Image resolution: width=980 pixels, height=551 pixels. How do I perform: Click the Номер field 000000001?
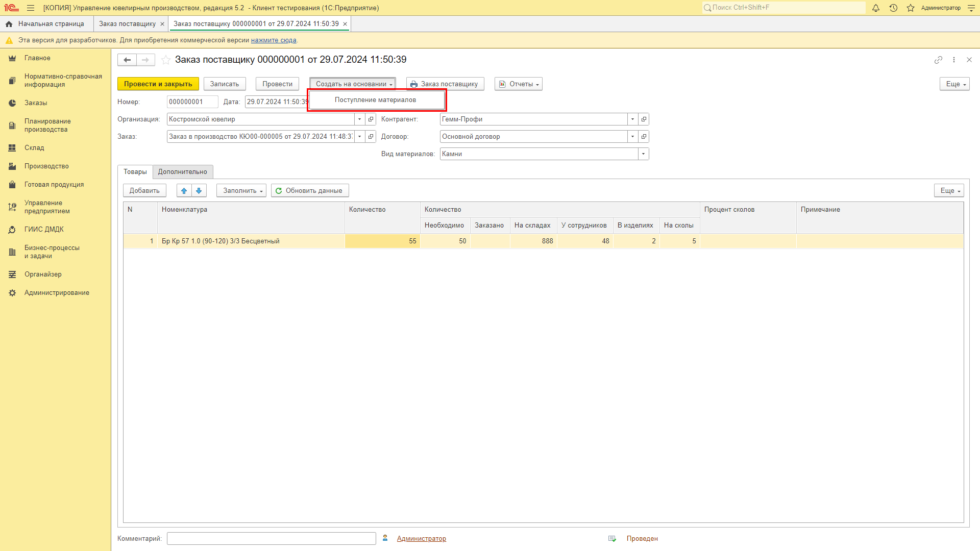pos(192,102)
